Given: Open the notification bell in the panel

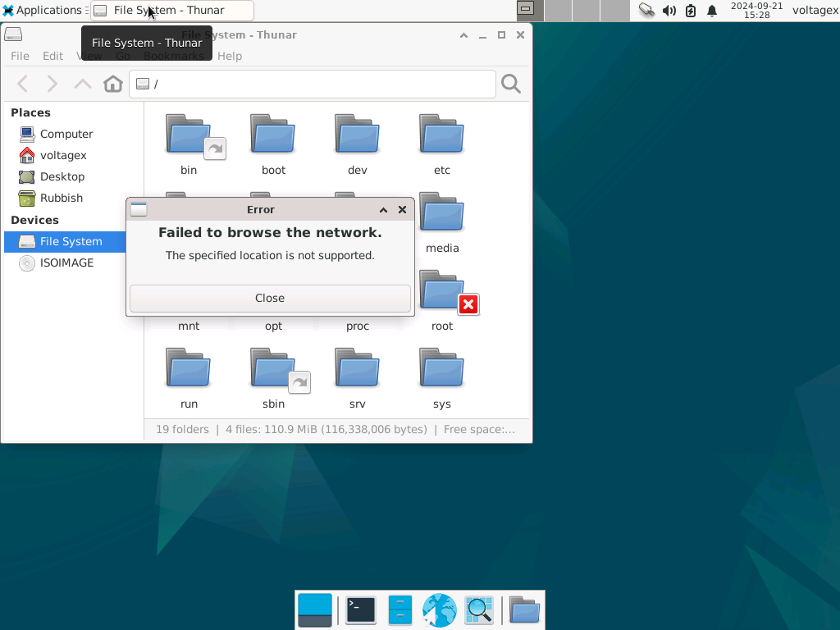Looking at the screenshot, I should pos(712,11).
